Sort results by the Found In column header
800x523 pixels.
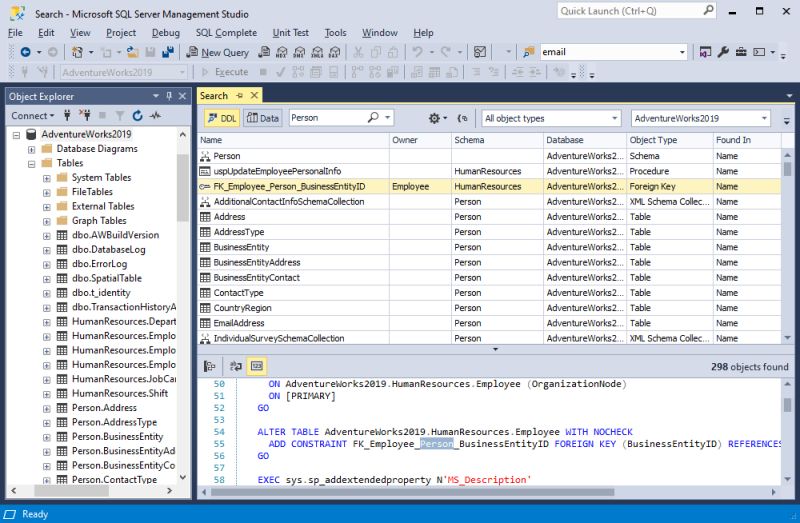click(x=746, y=140)
